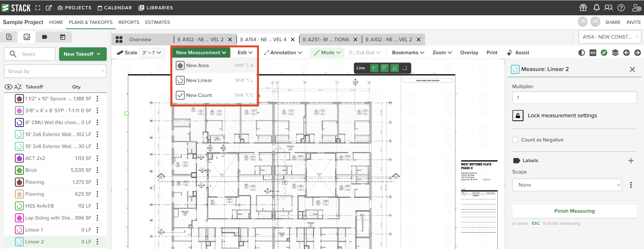Select the arc line tool icon
Screen dimensions: 644x249
tap(405, 68)
